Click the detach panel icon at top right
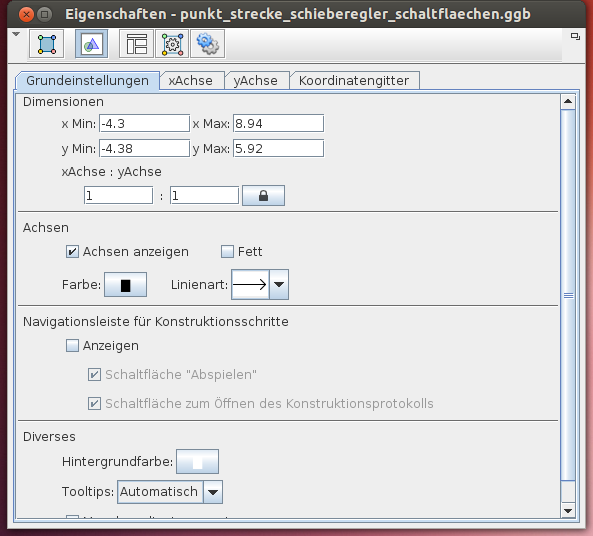 (575, 37)
